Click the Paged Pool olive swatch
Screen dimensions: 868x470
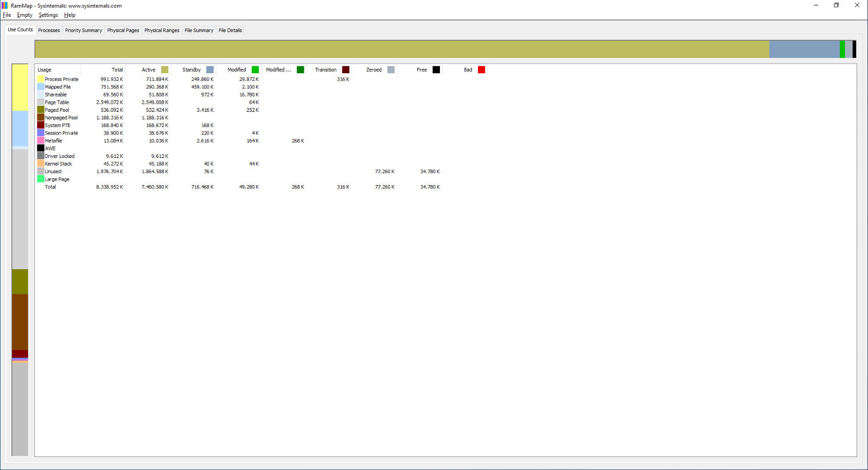pos(41,110)
